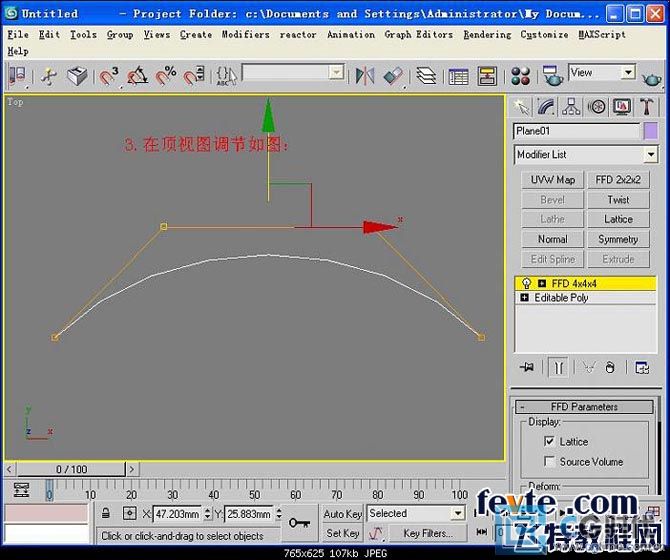
Task: Toggle the Set Key mode button
Action: coord(343,533)
